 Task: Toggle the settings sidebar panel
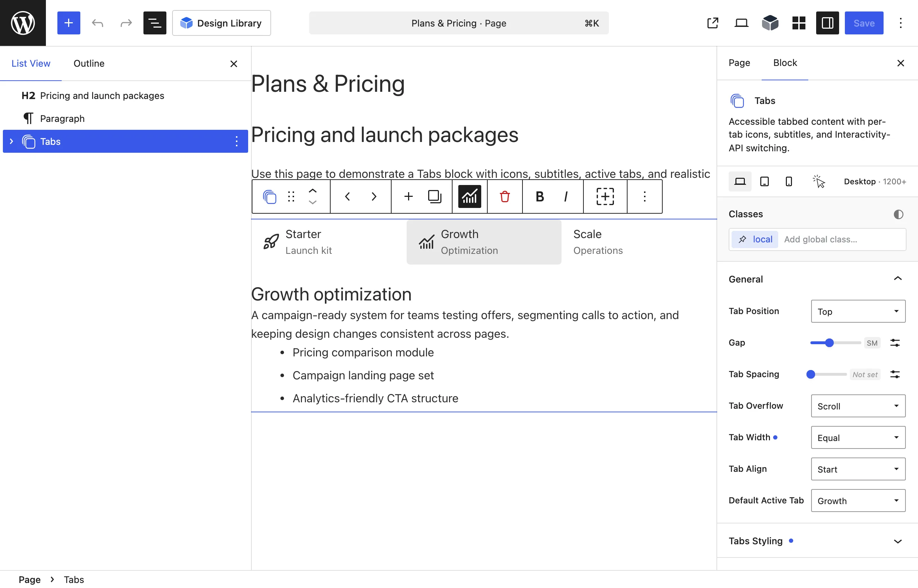827,23
